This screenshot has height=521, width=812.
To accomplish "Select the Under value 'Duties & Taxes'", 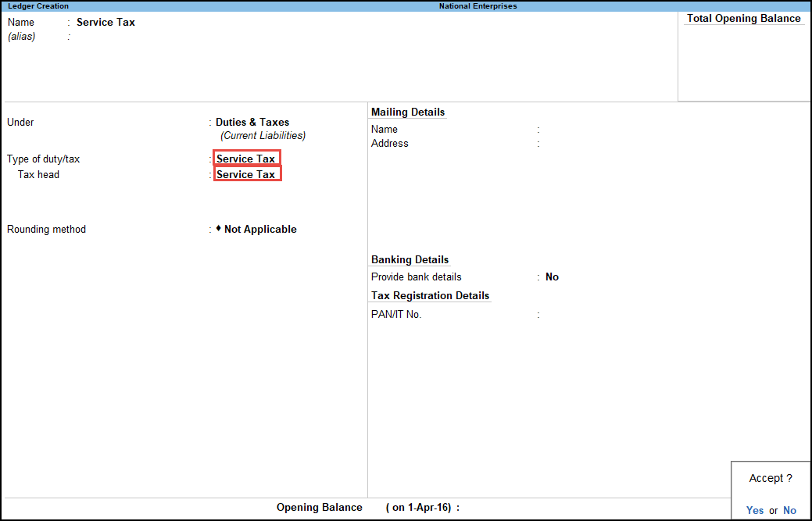I will [252, 122].
